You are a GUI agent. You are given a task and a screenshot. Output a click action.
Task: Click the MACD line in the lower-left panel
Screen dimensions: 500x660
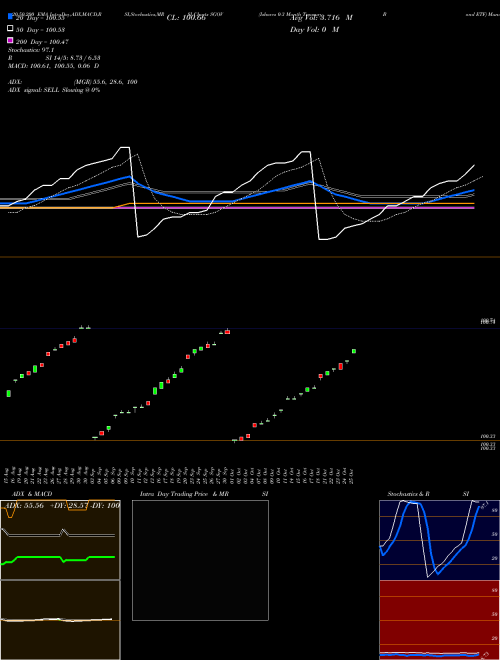tap(57, 619)
